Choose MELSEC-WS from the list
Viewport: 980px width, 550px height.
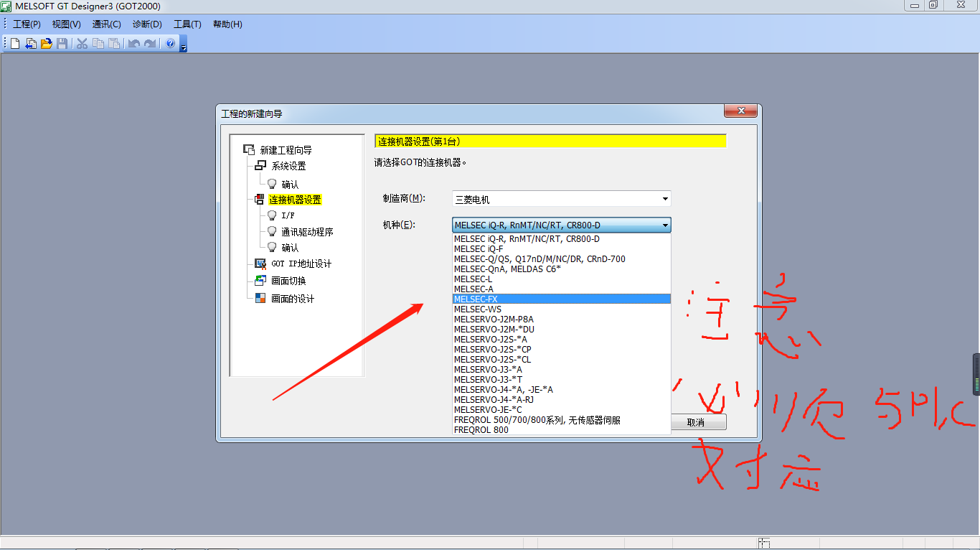(x=562, y=309)
